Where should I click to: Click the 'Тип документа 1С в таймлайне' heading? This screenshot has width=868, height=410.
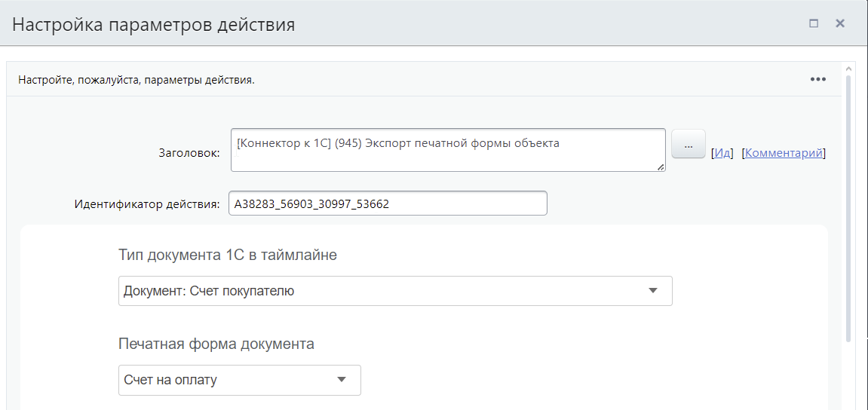(x=228, y=255)
